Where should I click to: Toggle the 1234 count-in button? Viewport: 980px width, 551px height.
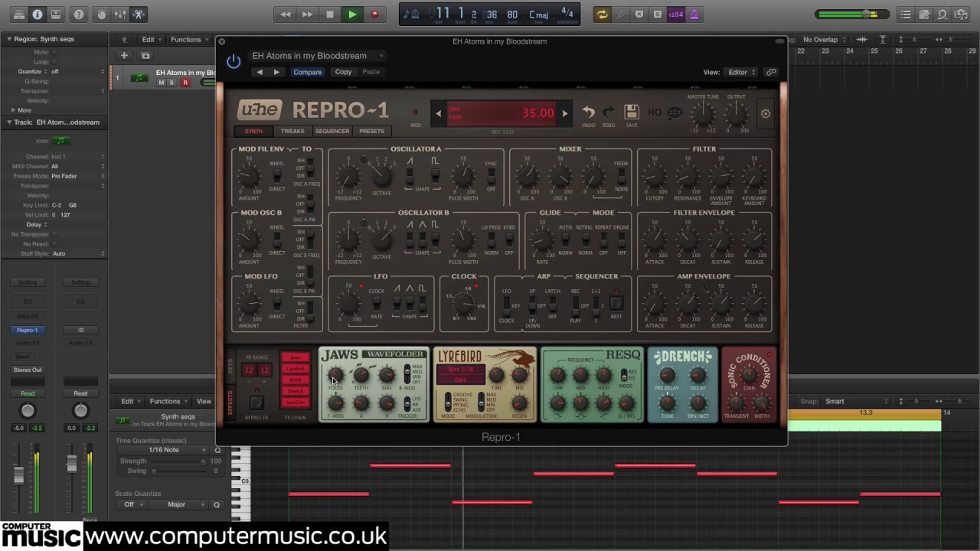point(675,14)
